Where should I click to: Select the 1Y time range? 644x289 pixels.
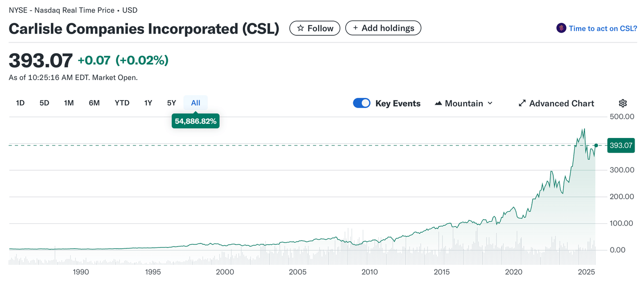148,103
